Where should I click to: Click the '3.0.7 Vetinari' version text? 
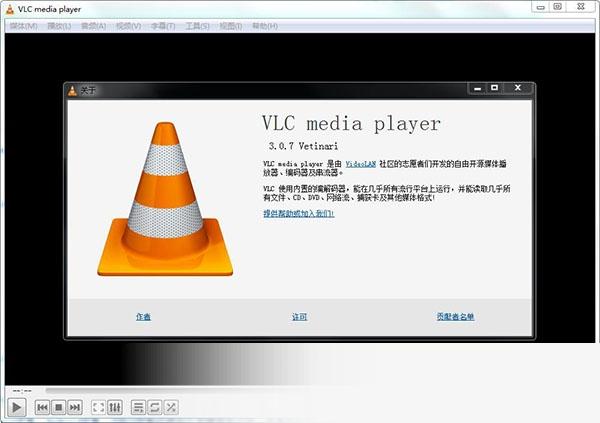(x=303, y=146)
